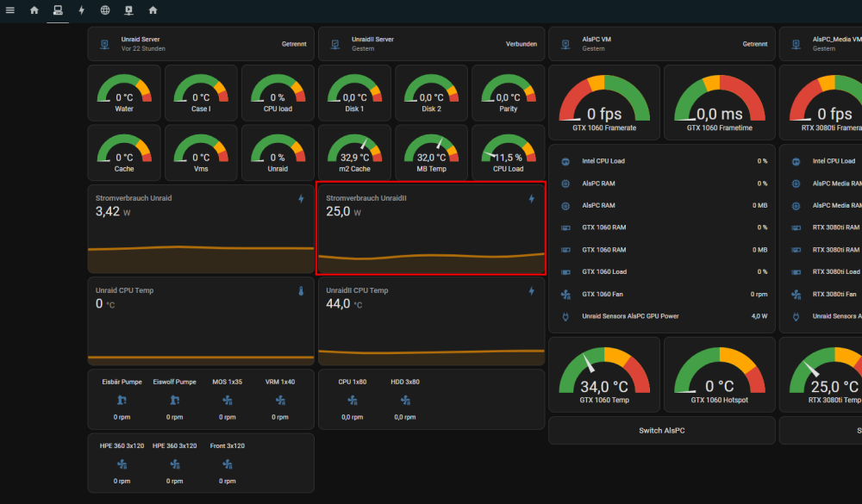The width and height of the screenshot is (862, 504).
Task: Open the home tab after the media network tab
Action: (x=153, y=10)
